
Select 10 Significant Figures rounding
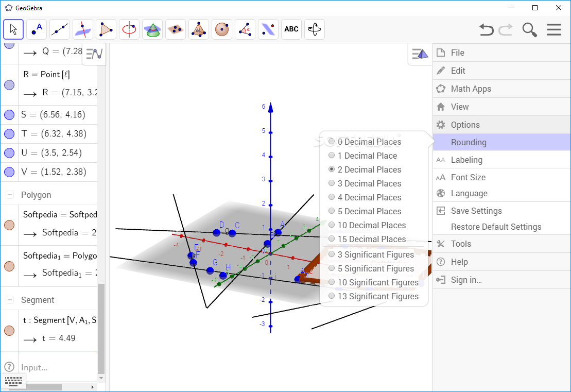click(x=374, y=282)
